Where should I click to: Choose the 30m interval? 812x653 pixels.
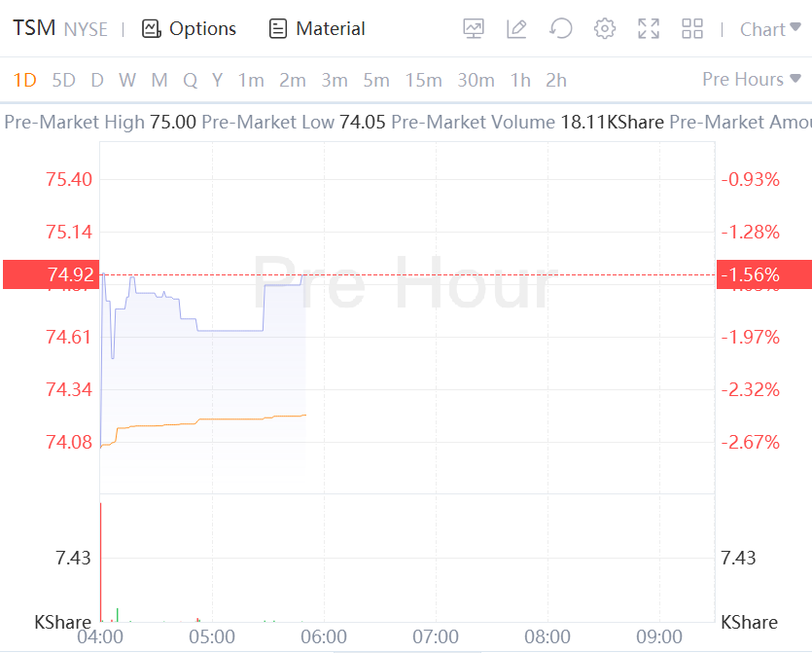coord(476,80)
